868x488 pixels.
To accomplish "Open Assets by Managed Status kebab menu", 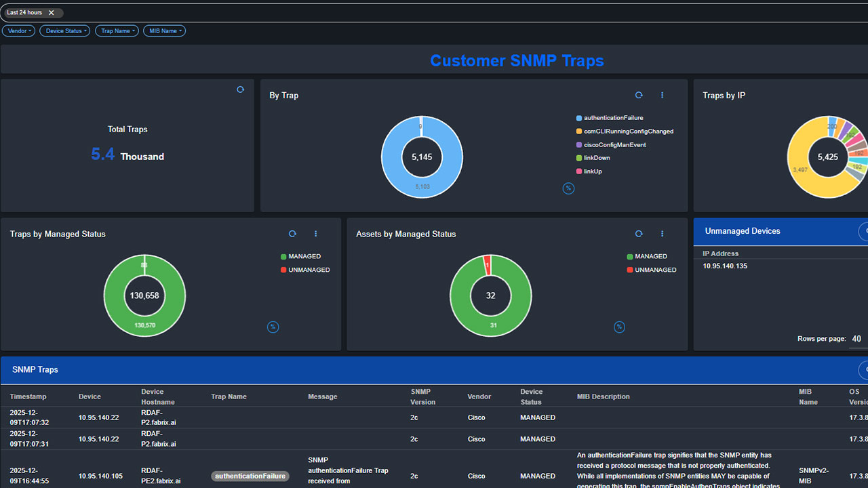I will click(x=663, y=234).
